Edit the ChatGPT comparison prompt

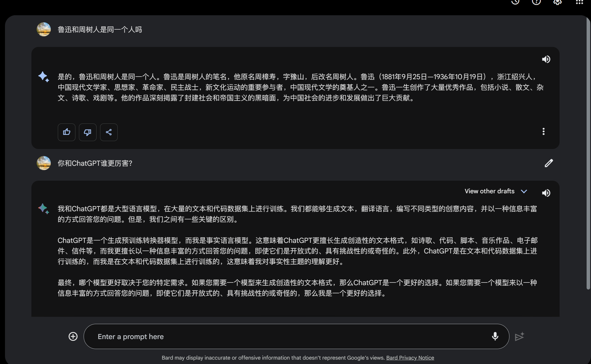pyautogui.click(x=549, y=163)
